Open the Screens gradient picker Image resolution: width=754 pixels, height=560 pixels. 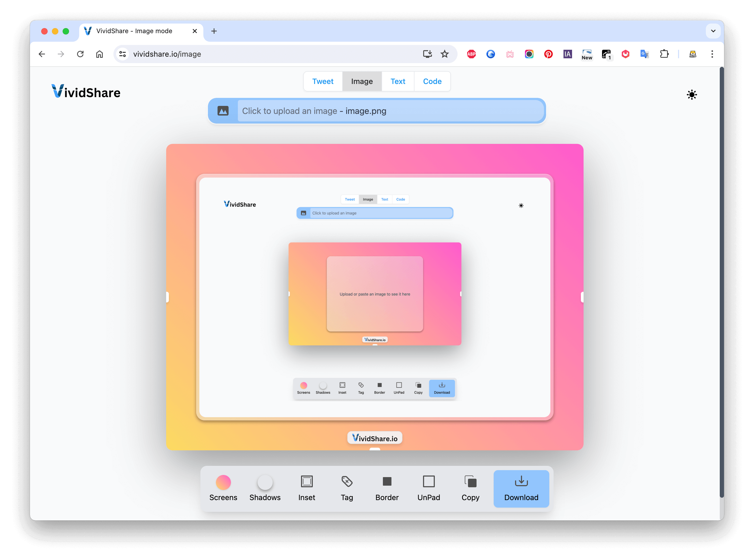pos(223,488)
